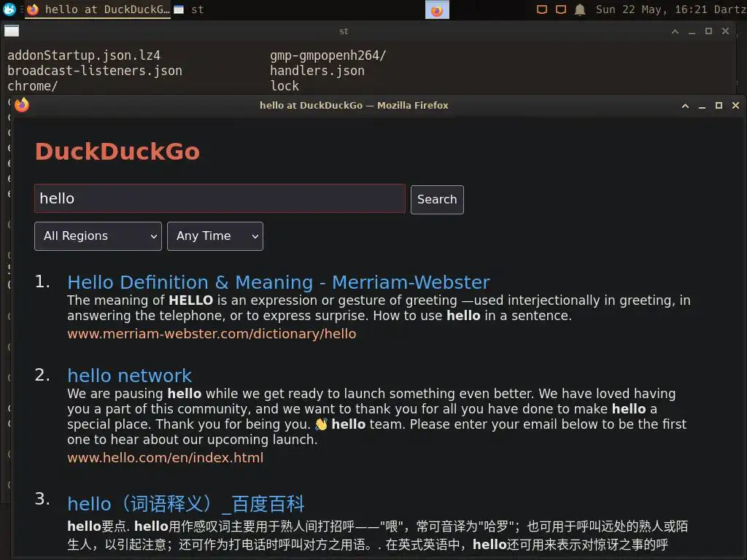The height and width of the screenshot is (560, 747).
Task: Open the www.hello.com/en/index.html URL
Action: click(166, 458)
